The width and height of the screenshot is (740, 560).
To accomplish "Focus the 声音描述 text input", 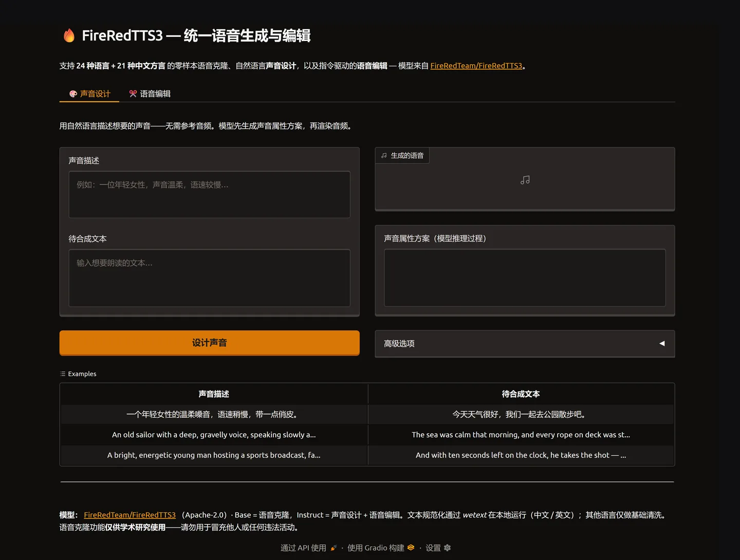I will (210, 195).
